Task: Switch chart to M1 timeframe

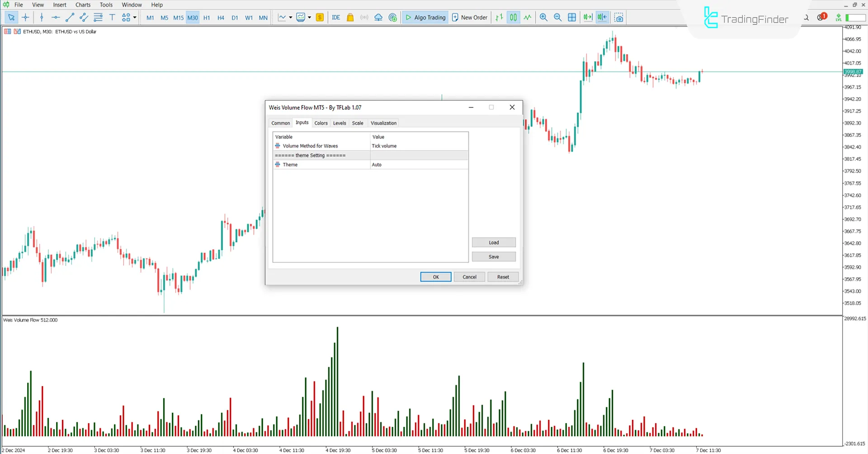Action: (150, 18)
